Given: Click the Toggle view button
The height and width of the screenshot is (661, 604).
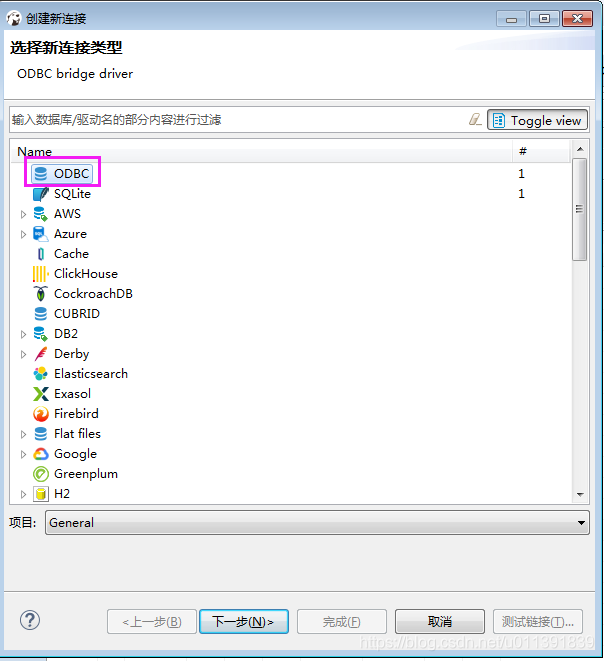Looking at the screenshot, I should (537, 121).
